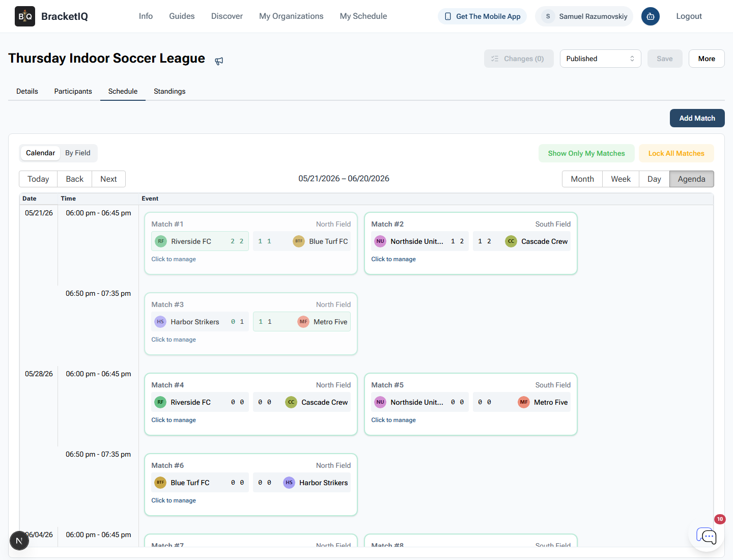Click the Today navigation button
The width and height of the screenshot is (733, 560).
tap(38, 179)
